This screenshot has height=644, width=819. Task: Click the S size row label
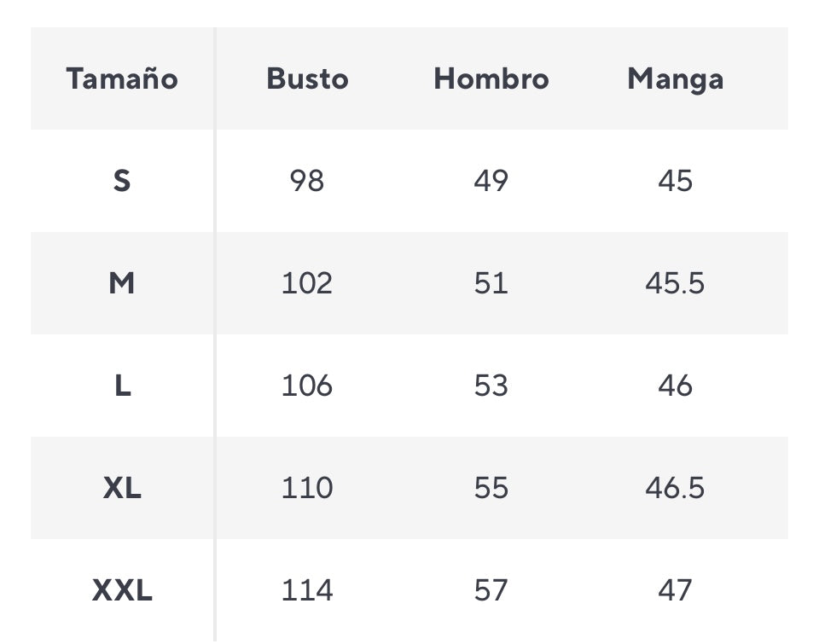[x=122, y=181]
